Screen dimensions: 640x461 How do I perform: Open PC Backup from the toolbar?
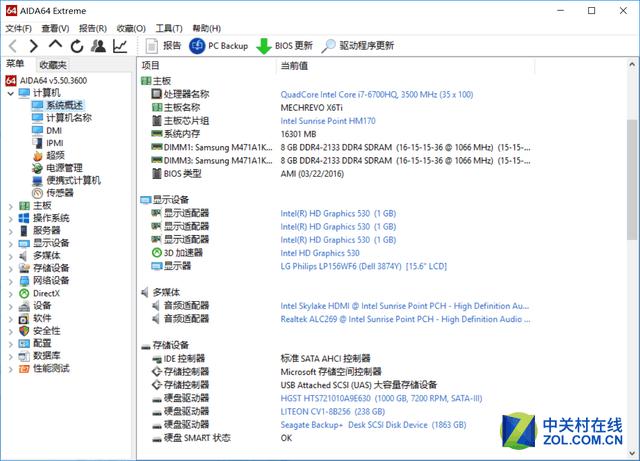pyautogui.click(x=219, y=46)
